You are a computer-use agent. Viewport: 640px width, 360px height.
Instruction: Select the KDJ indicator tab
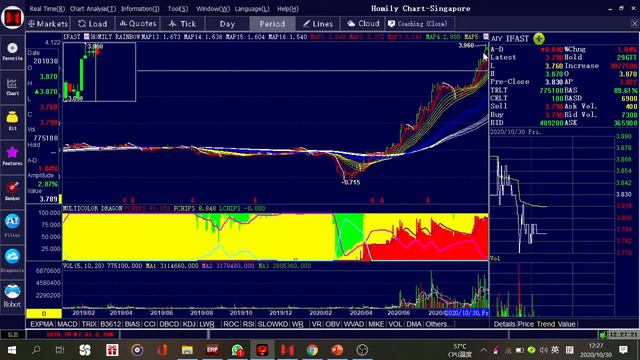coord(189,324)
